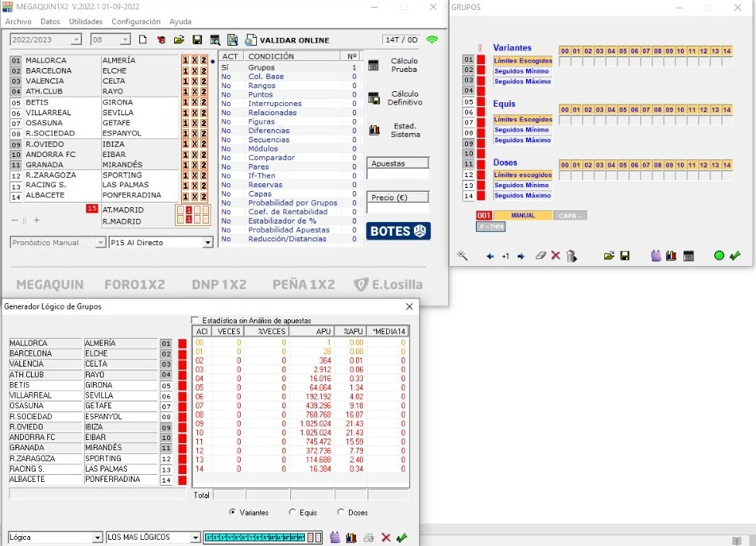Screen dimensions: 756x546
Task: Open the Ayuda menu
Action: (x=180, y=21)
